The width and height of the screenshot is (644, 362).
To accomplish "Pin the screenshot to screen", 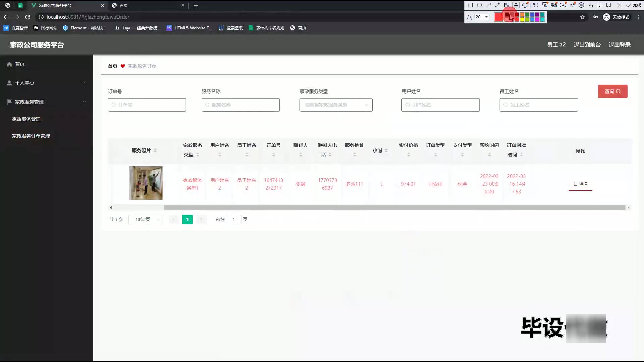I will tap(572, 5).
